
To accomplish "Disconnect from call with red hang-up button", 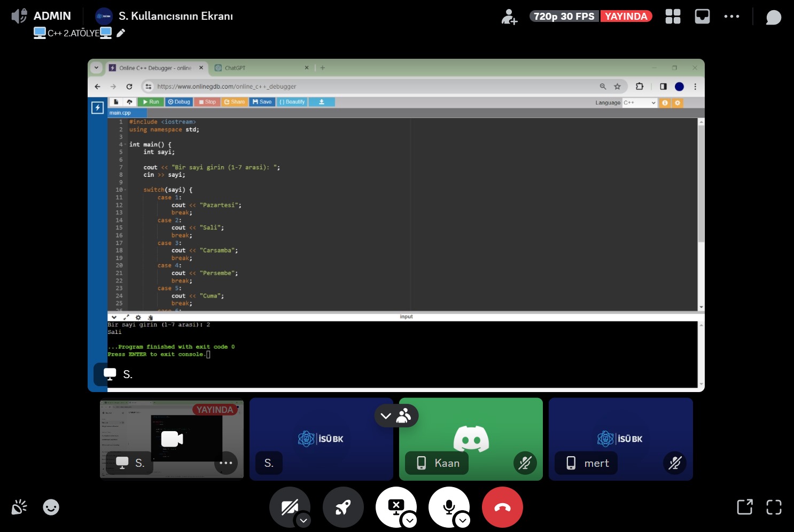I will (x=502, y=507).
